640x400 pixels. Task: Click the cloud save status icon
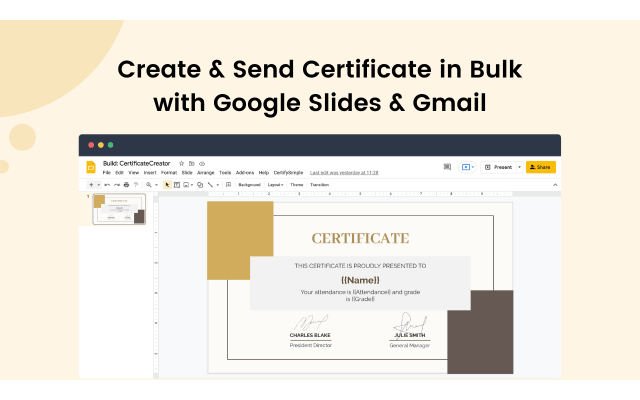click(x=202, y=164)
